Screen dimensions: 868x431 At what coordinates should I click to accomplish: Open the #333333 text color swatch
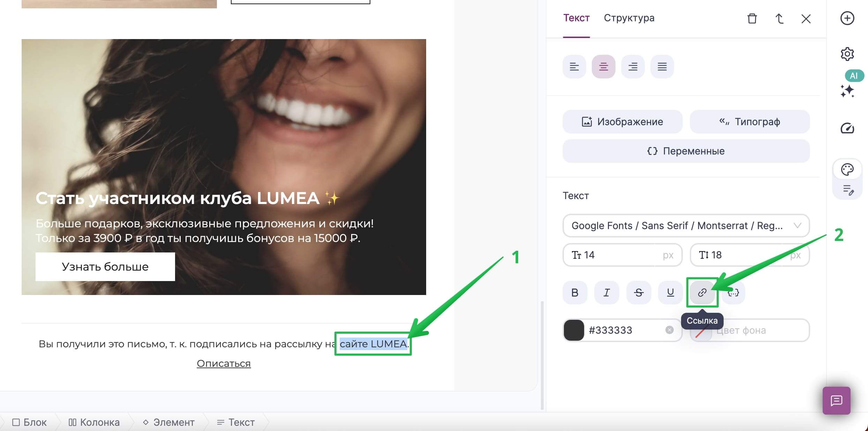pos(574,330)
